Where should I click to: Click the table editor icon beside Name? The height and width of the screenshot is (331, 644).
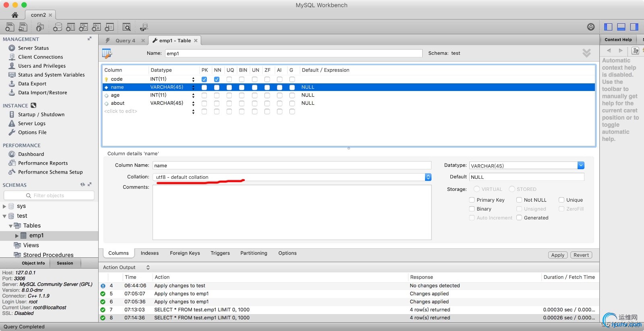(107, 53)
